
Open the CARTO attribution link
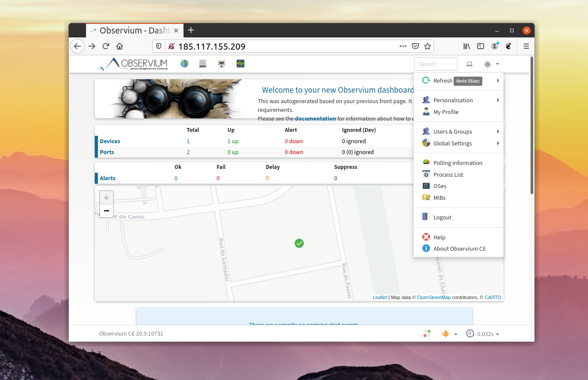493,297
